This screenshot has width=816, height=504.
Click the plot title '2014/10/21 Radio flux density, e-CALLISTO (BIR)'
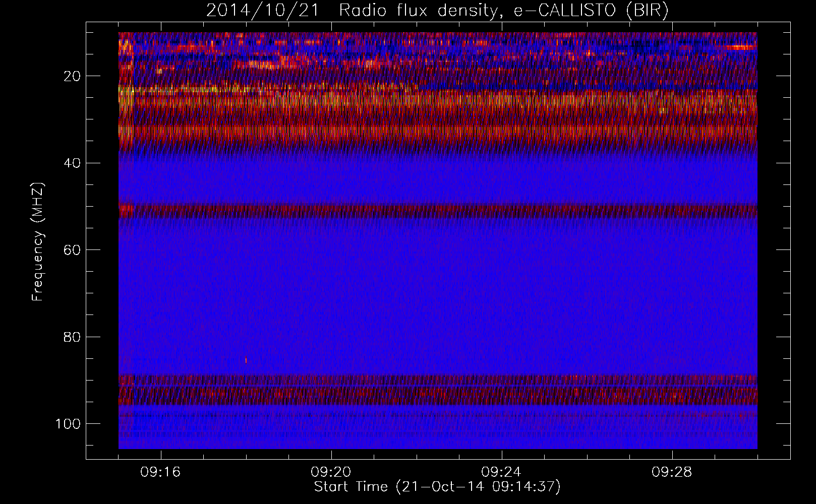pyautogui.click(x=437, y=10)
